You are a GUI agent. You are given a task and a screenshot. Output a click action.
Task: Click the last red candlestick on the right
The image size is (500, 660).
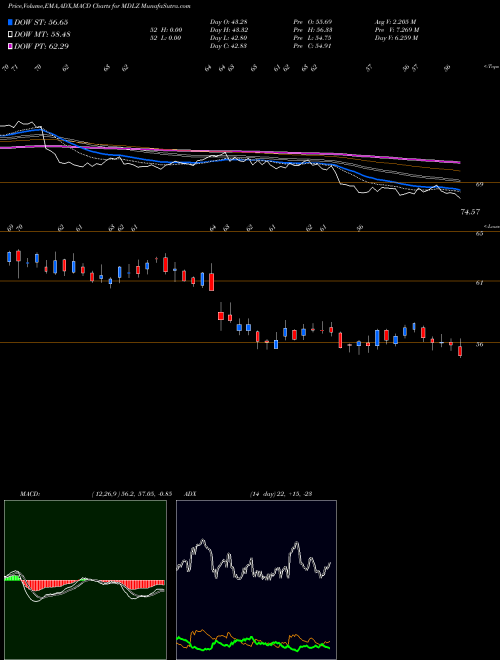pyautogui.click(x=460, y=350)
